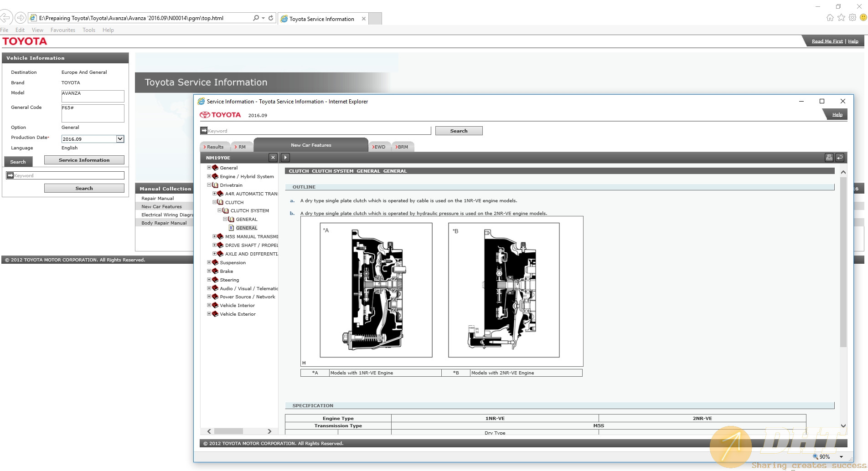
Task: Collapse the CLUTCH tree node
Action: [215, 202]
